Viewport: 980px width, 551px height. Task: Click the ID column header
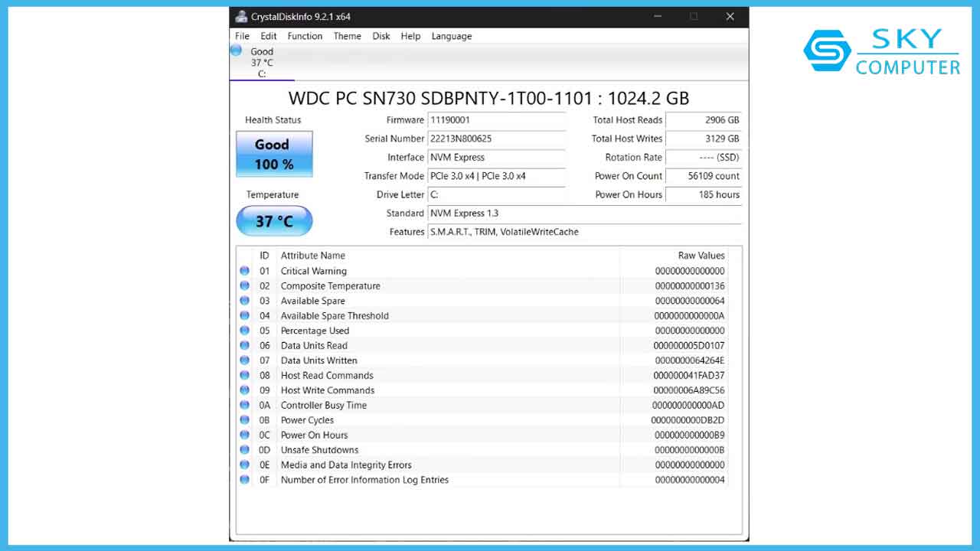[265, 256]
